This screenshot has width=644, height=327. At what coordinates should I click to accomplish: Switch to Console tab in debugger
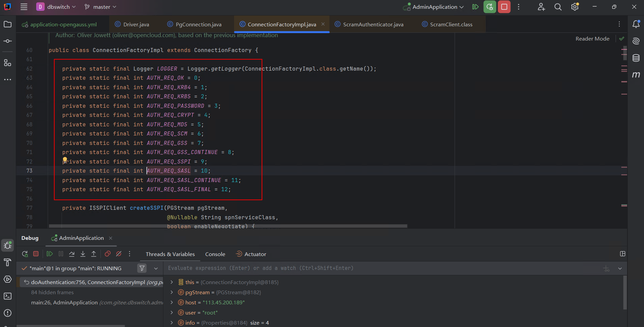coord(215,254)
